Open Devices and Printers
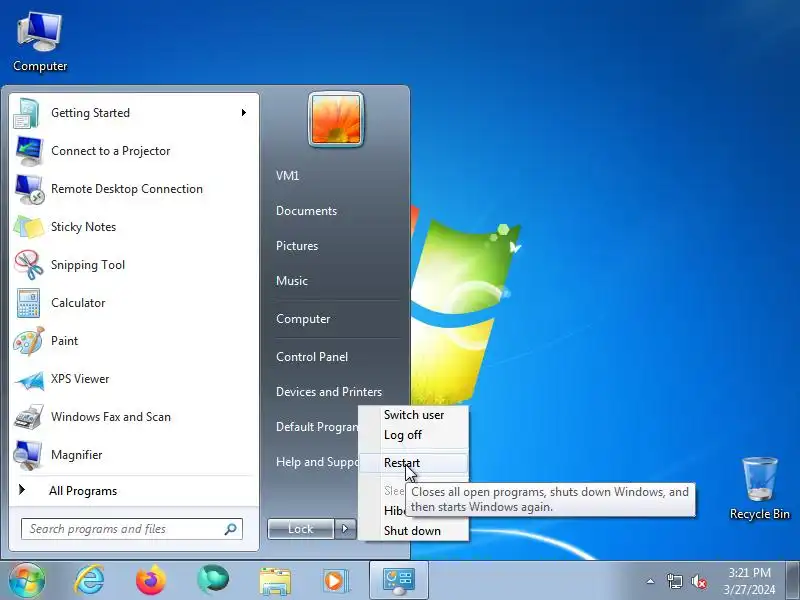800x600 pixels. [x=329, y=392]
